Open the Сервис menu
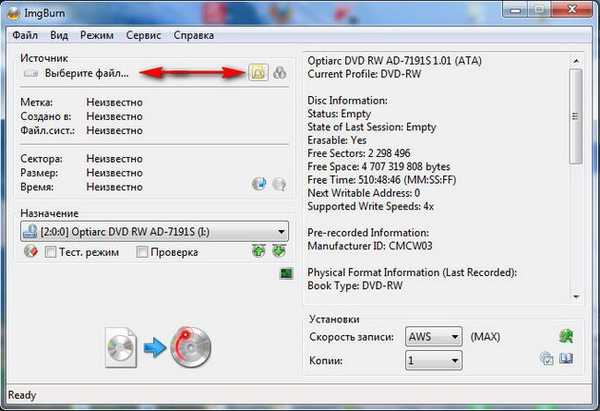The width and height of the screenshot is (600, 411). click(x=143, y=35)
